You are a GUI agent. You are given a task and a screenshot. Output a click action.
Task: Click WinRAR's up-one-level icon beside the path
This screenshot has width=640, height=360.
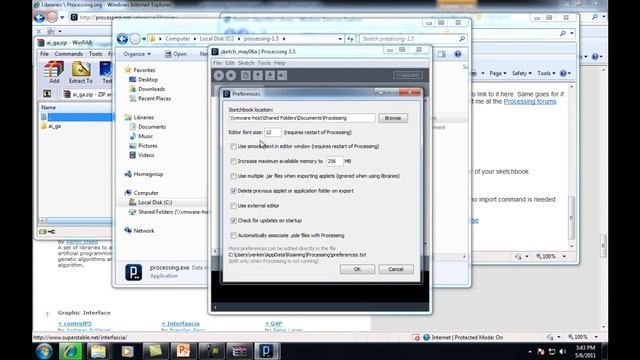[x=47, y=94]
